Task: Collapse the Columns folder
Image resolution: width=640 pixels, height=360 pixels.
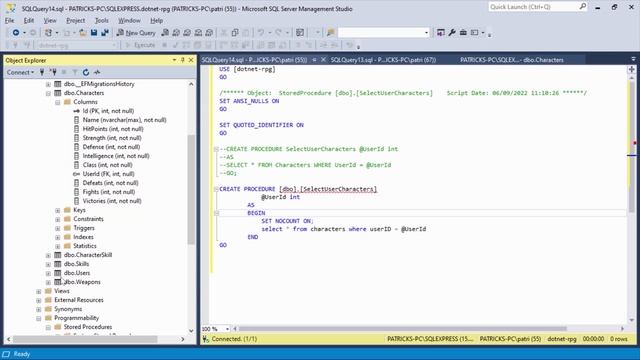Action: (58, 102)
